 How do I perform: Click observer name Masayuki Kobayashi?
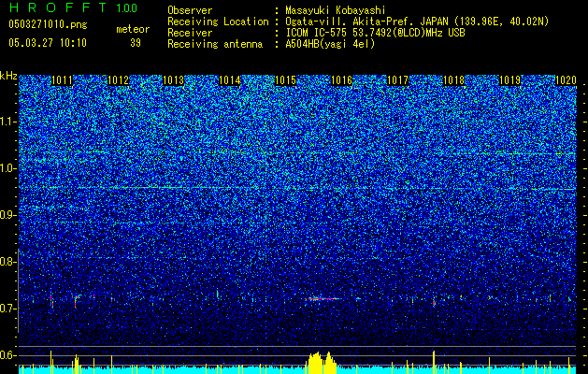point(336,10)
